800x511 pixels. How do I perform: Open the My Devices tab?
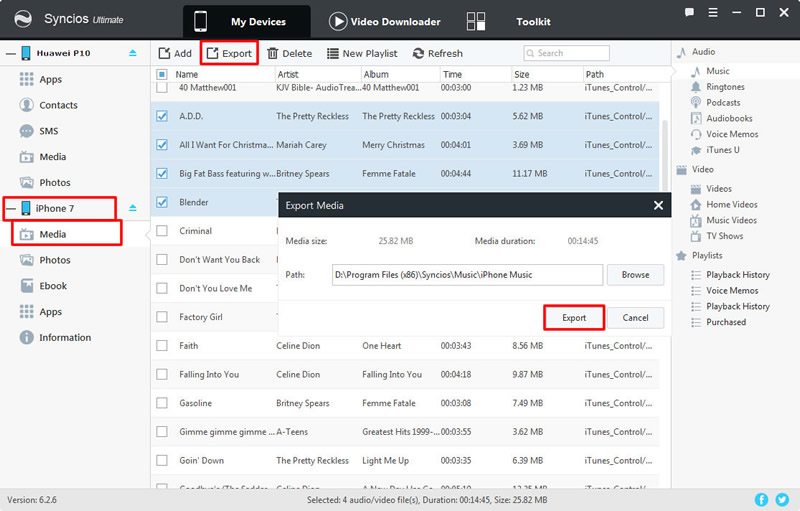246,21
